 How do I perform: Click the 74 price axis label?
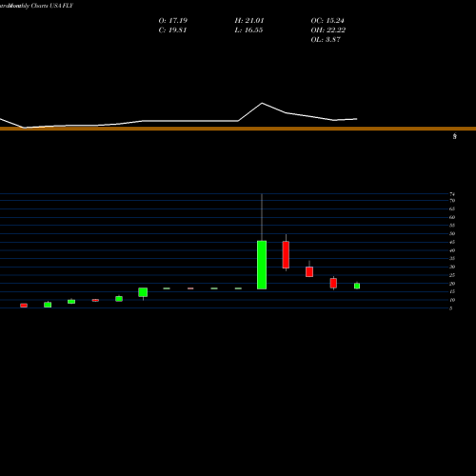tap(452, 194)
